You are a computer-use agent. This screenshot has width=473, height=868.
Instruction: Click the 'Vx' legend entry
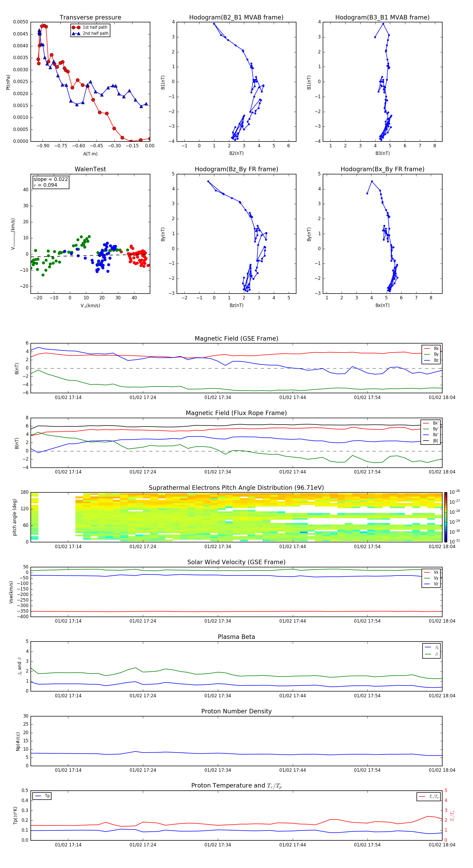(x=431, y=572)
